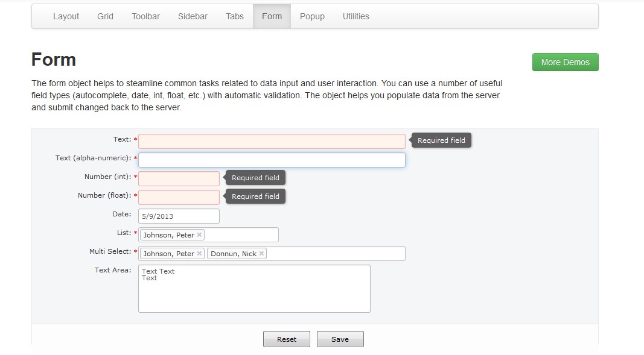
Task: Click the Number (int) field
Action: [x=179, y=178]
